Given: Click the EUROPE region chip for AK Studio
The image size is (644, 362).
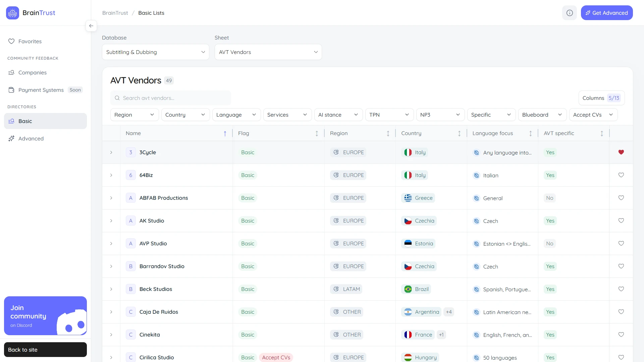Looking at the screenshot, I should tap(348, 221).
